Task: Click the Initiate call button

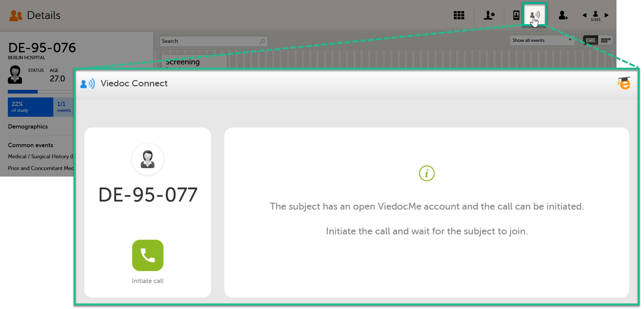Action: coord(148,255)
